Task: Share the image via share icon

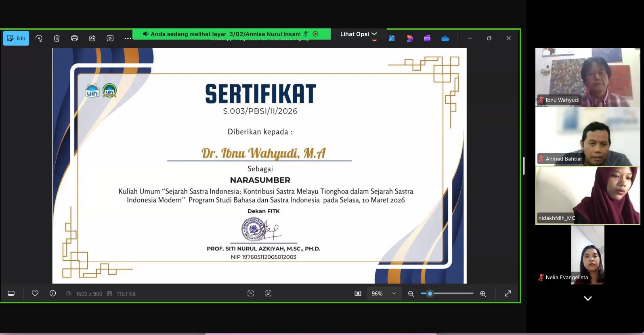Action: pos(92,38)
